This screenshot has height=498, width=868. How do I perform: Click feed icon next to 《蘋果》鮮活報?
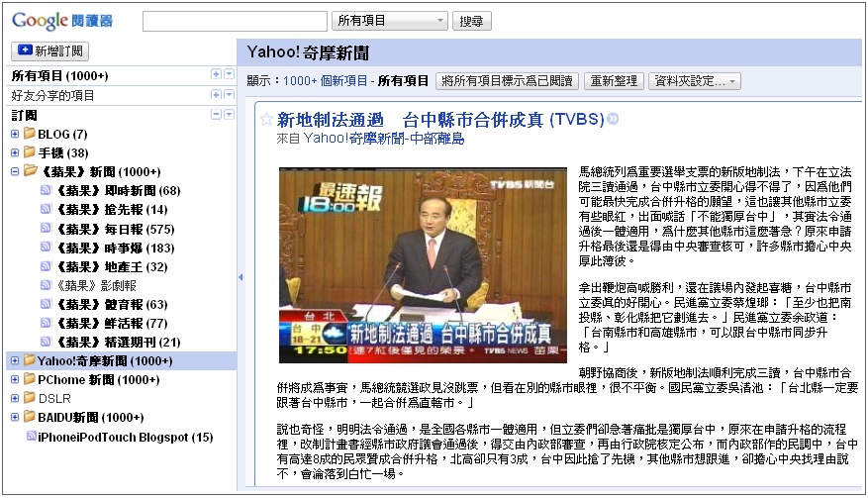click(46, 323)
